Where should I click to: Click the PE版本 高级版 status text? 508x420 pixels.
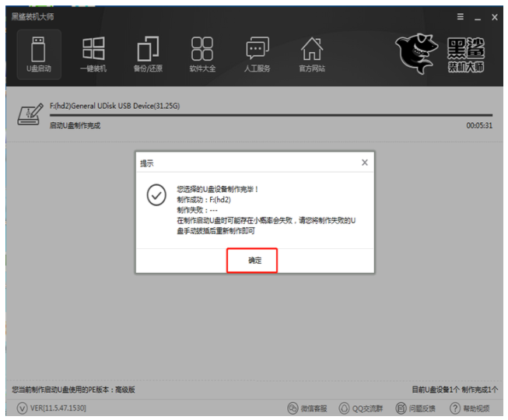click(74, 389)
